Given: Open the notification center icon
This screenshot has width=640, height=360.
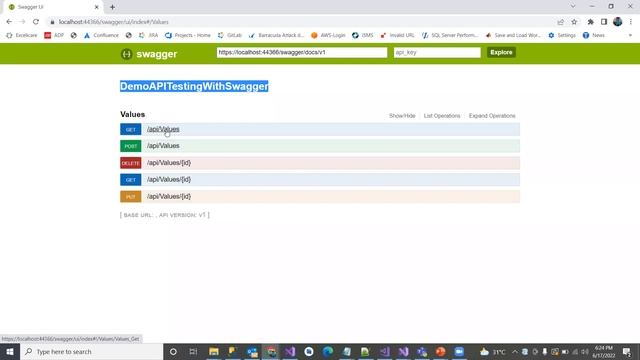Looking at the screenshot, I should tap(627, 351).
